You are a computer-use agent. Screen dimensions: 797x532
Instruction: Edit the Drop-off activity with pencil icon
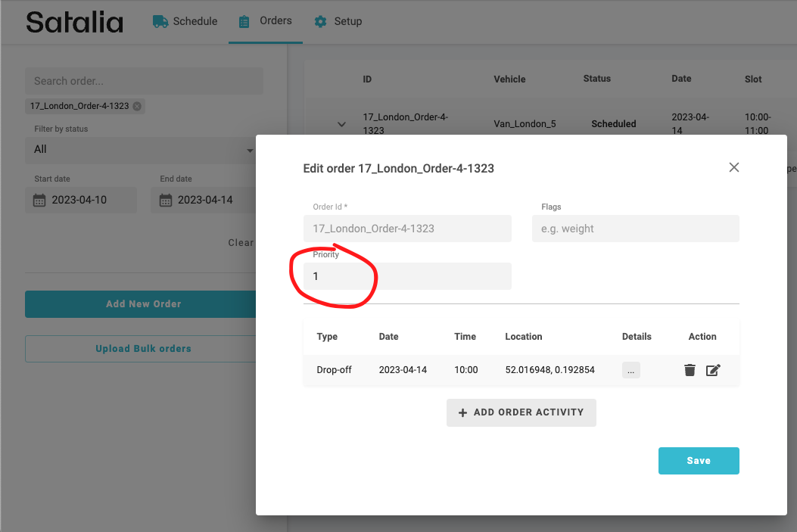(713, 370)
